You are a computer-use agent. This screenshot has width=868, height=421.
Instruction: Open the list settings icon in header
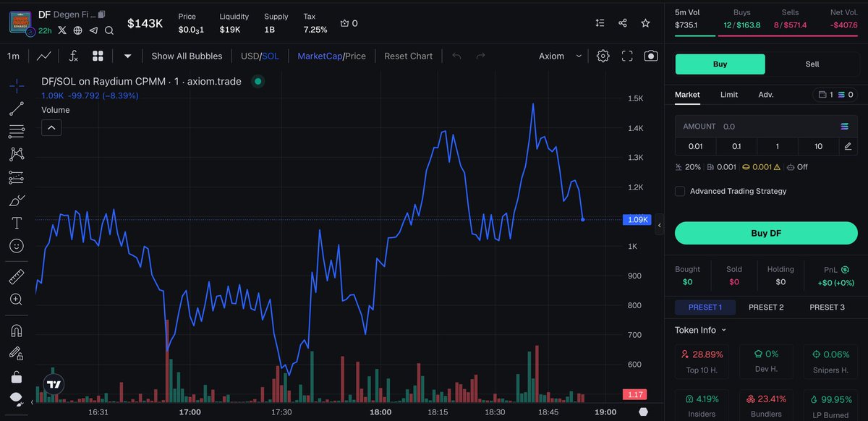600,23
